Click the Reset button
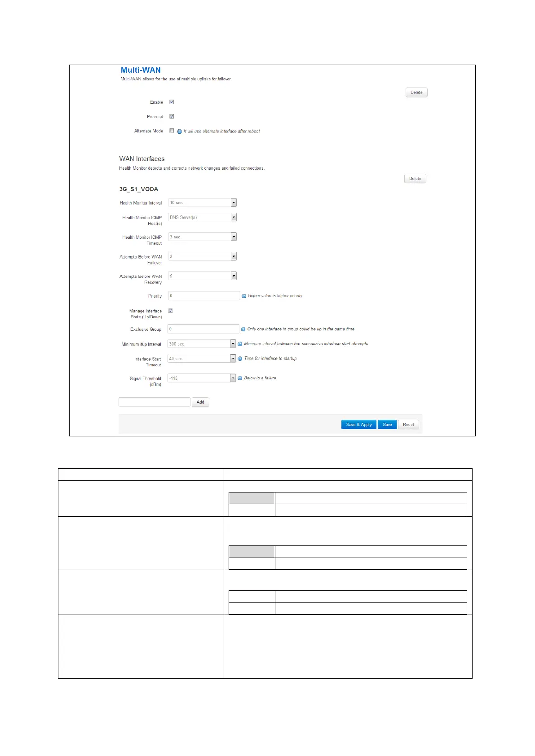This screenshot has width=535, height=756. [x=408, y=425]
